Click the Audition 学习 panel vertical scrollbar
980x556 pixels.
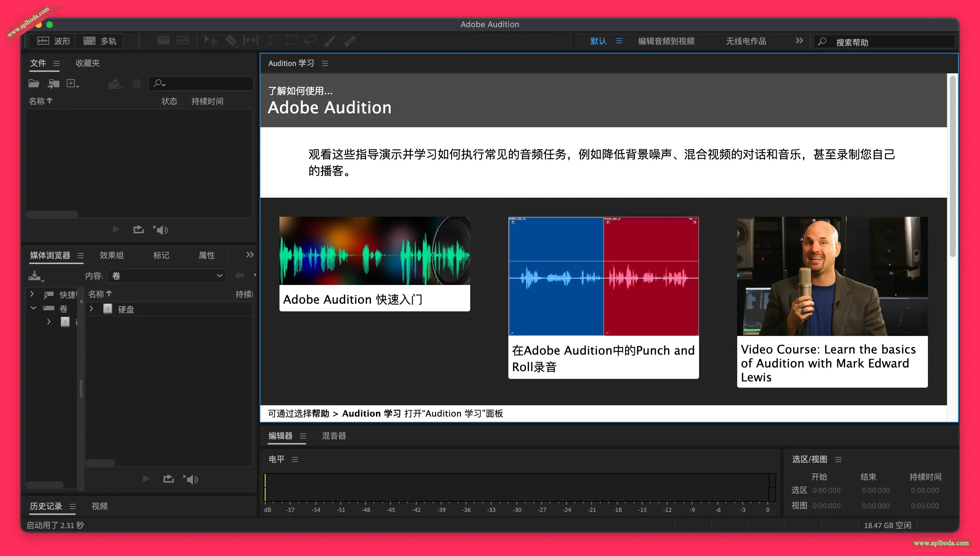point(952,166)
